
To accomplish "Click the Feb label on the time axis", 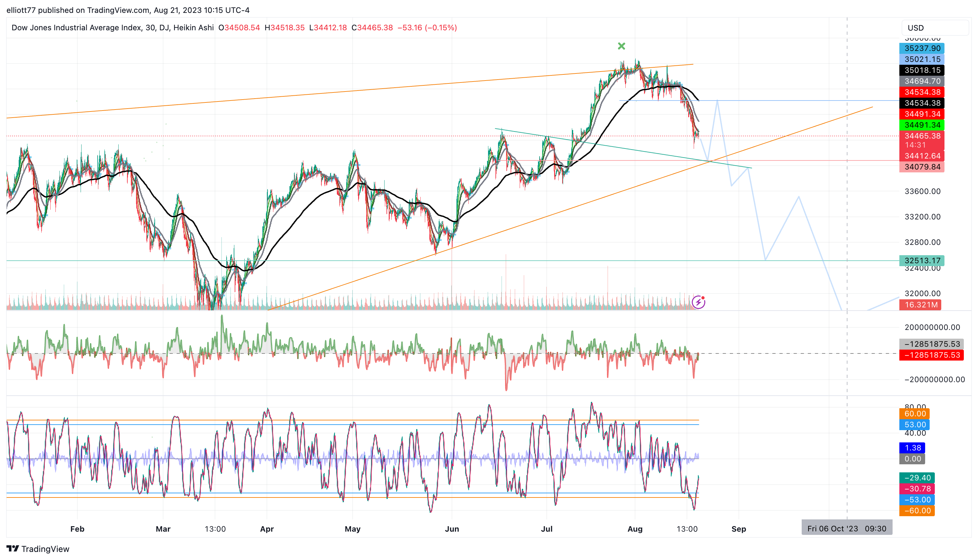I will (x=77, y=529).
